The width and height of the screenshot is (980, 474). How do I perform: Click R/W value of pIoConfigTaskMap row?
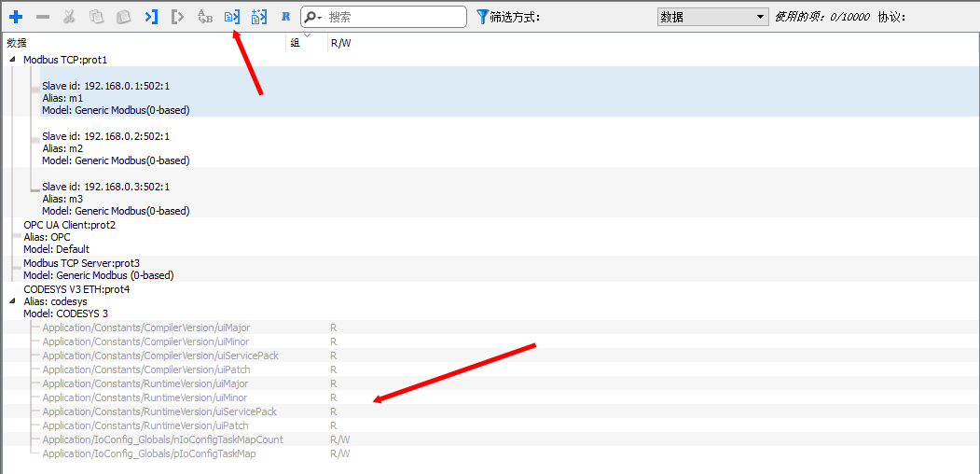pos(340,453)
